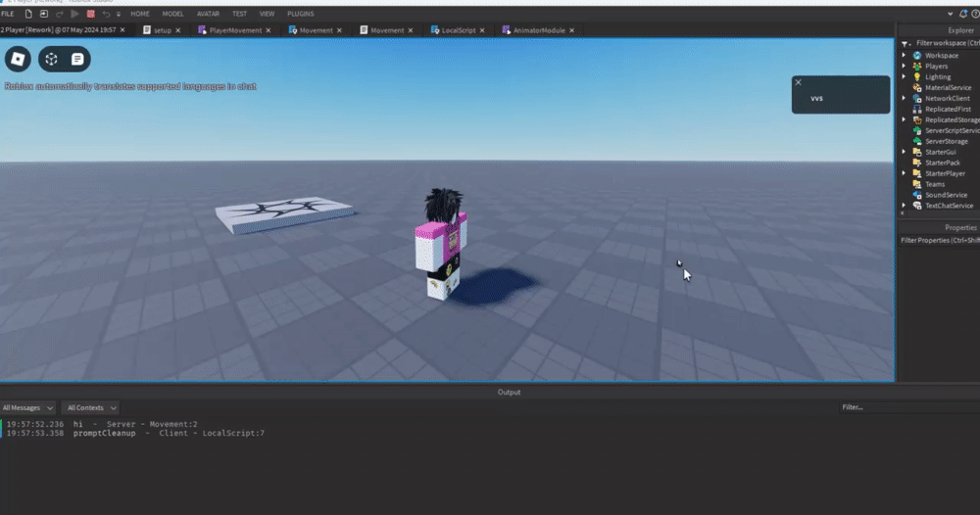Click the Roblox menu logo button in viewport
This screenshot has height=515, width=980.
pos(18,59)
